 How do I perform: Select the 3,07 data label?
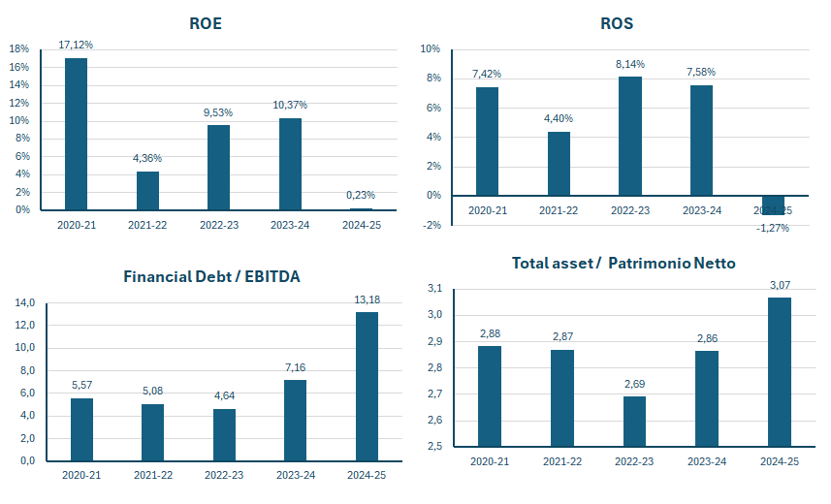(780, 284)
